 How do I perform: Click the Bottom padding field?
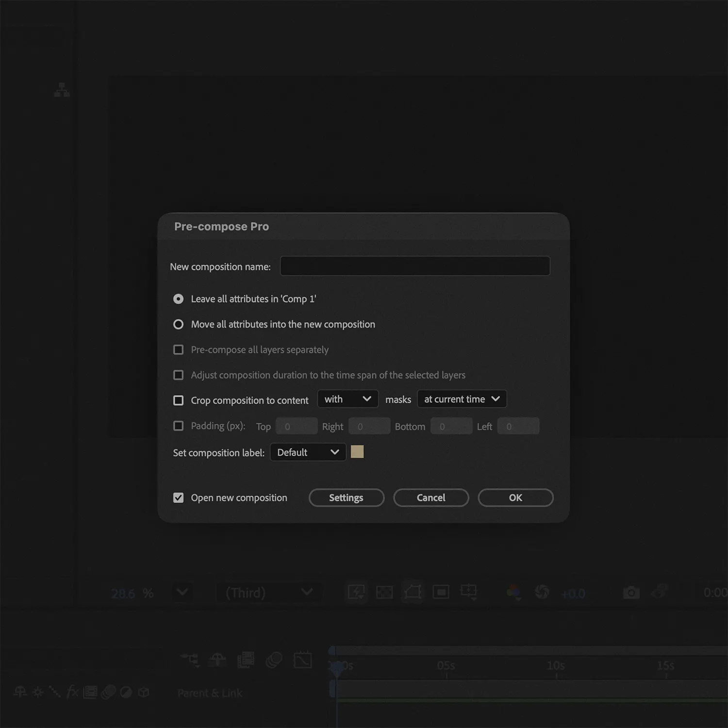tap(451, 426)
